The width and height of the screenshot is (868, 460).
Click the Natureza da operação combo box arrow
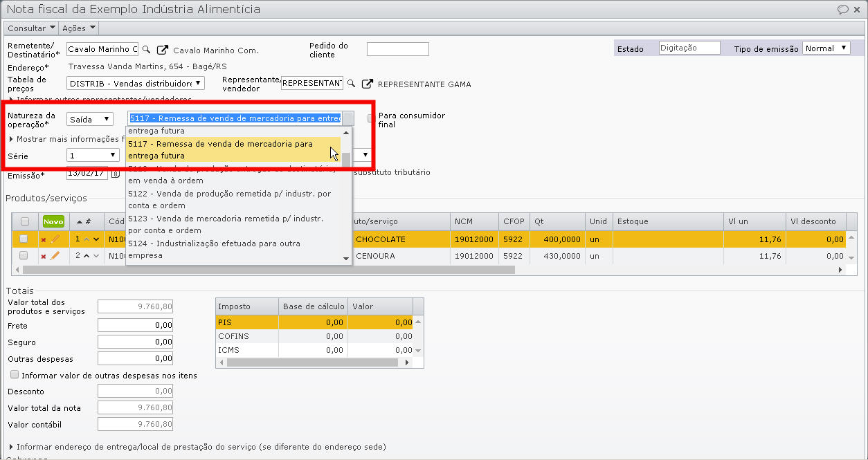348,118
